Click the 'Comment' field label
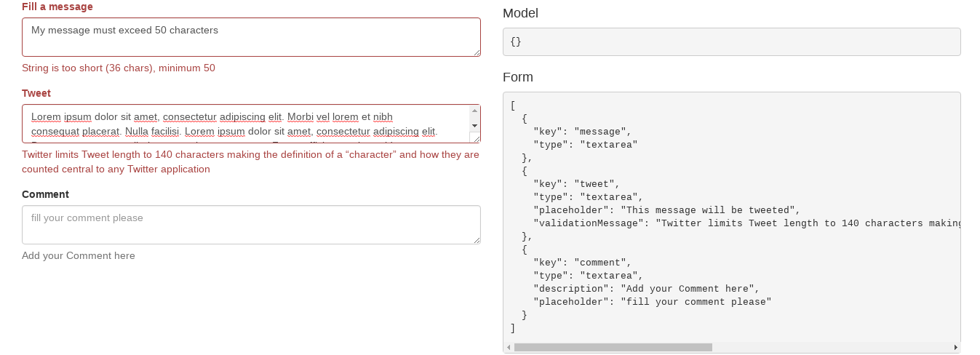Image resolution: width=980 pixels, height=355 pixels. click(x=45, y=194)
